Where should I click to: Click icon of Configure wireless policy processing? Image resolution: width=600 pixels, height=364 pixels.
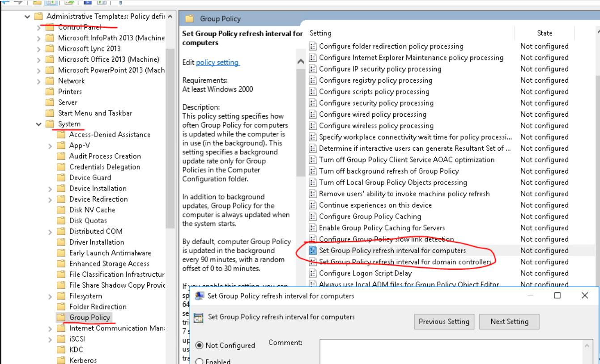click(x=313, y=126)
